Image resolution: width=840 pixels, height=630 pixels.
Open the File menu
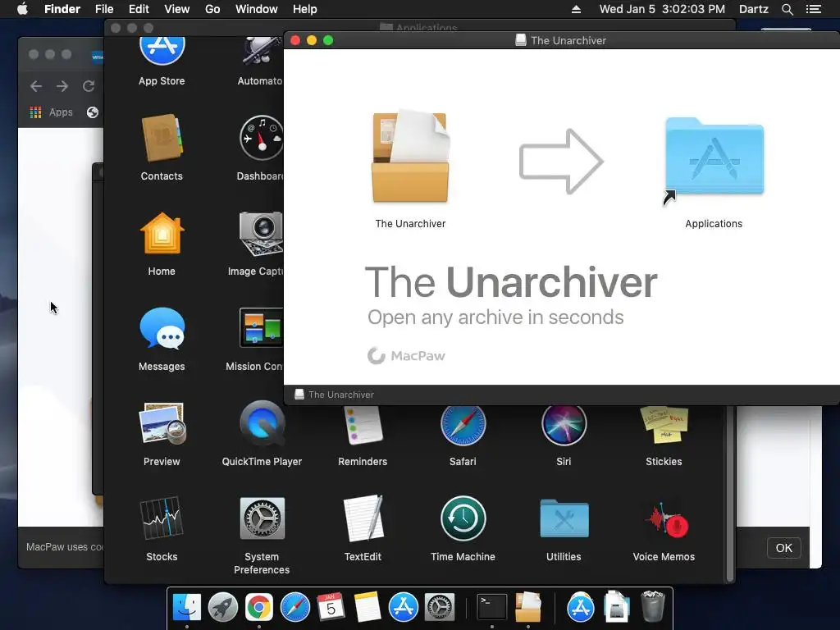(104, 9)
